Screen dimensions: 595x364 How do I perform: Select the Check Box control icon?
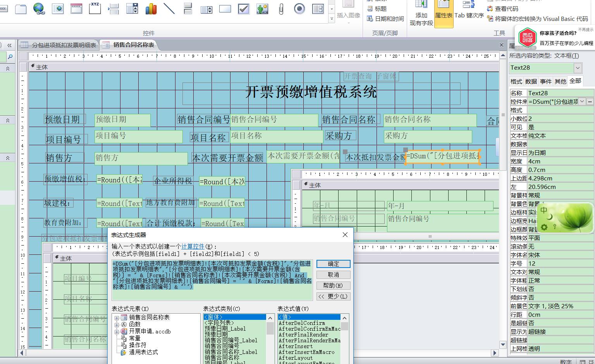click(244, 9)
